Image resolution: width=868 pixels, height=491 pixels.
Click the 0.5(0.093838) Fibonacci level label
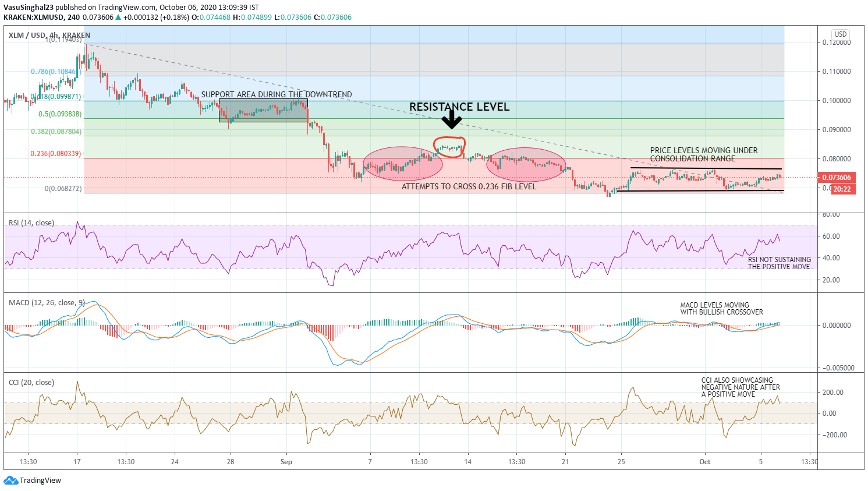coord(60,114)
